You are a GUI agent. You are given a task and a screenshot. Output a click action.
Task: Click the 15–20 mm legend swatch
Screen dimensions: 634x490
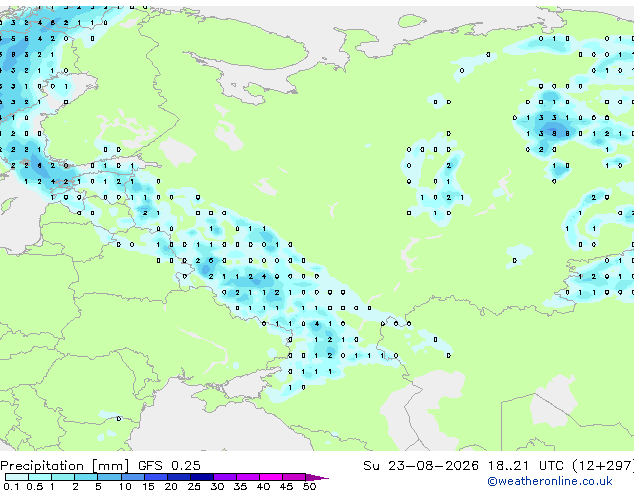point(155,477)
